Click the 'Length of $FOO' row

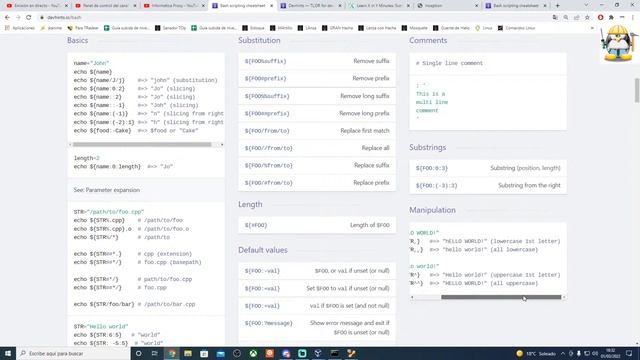point(317,225)
